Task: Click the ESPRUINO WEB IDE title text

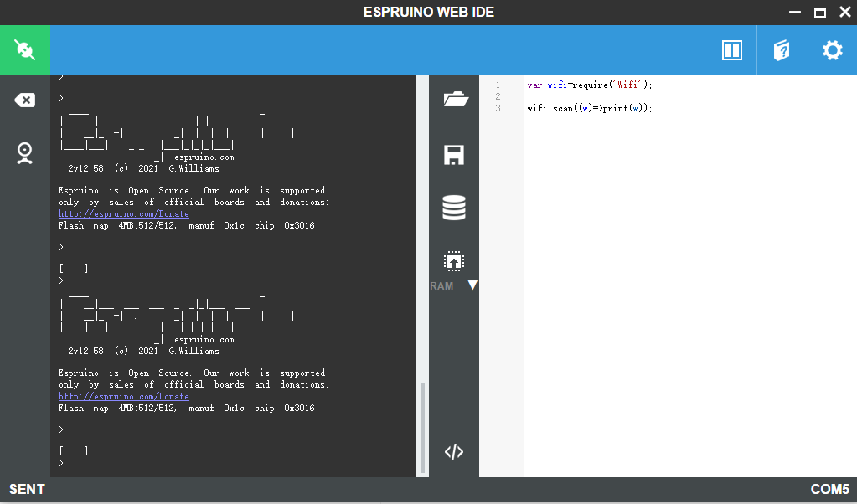Action: point(429,12)
